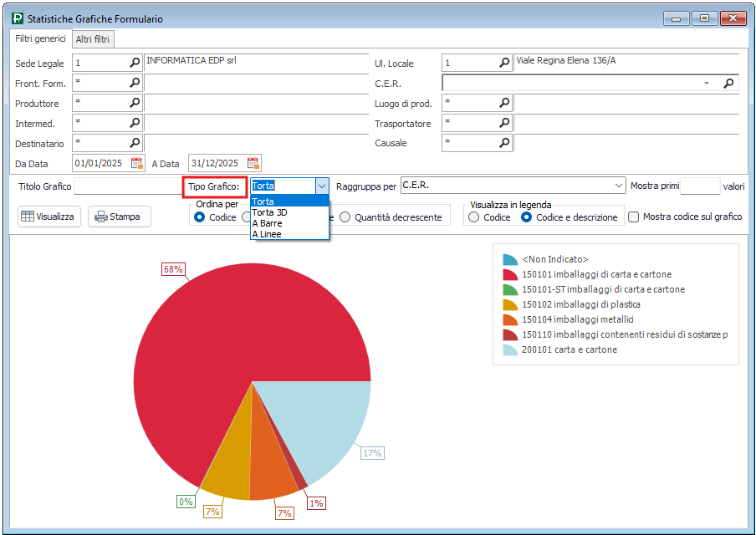
Task: Click the red 150101 legend color swatch
Action: click(510, 274)
